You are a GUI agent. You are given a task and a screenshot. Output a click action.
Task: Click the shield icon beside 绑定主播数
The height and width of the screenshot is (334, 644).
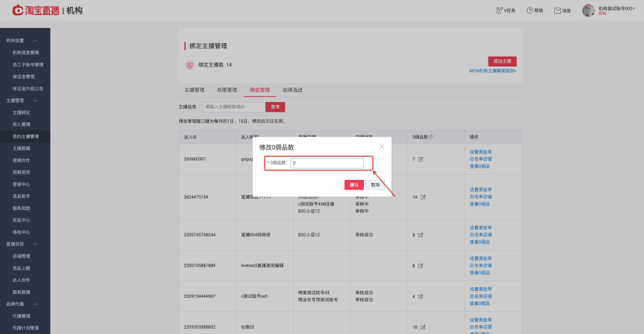[x=190, y=65]
